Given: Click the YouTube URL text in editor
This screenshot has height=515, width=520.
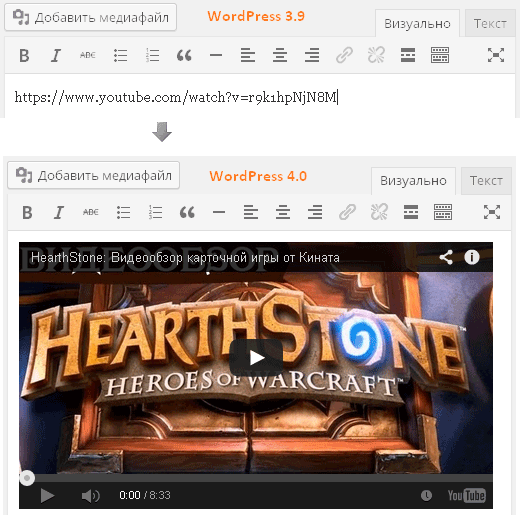Looking at the screenshot, I should (x=176, y=97).
